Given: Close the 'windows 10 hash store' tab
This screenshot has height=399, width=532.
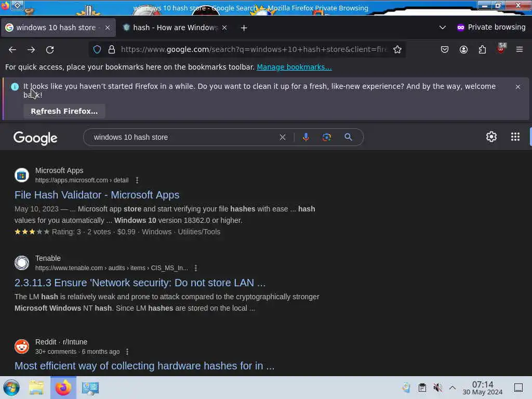Looking at the screenshot, I should click(108, 28).
